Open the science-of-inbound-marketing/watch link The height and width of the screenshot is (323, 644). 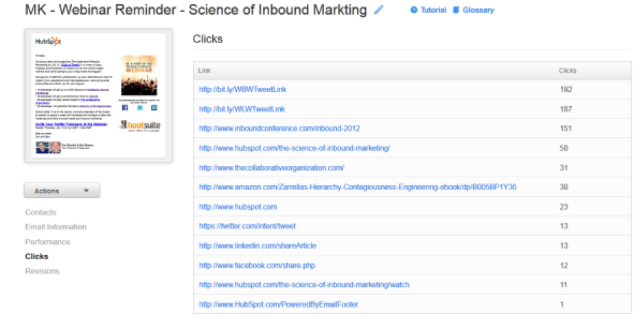[304, 285]
